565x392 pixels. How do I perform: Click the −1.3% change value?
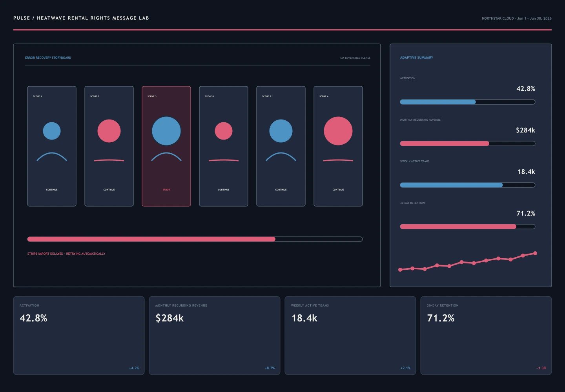pyautogui.click(x=541, y=368)
